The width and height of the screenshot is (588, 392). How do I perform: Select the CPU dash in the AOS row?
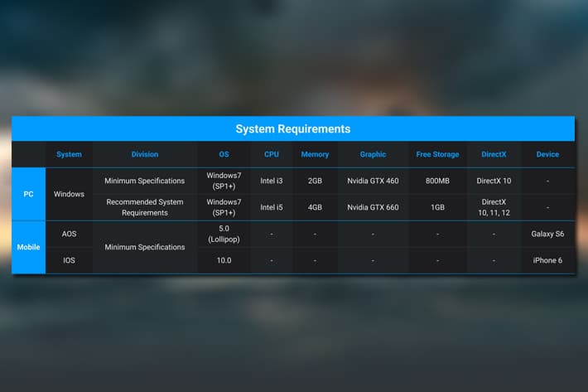(272, 235)
